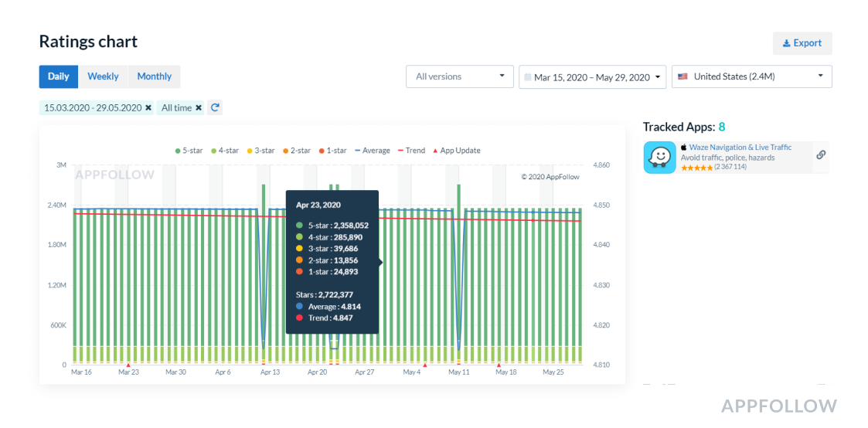Image resolution: width=868 pixels, height=428 pixels.
Task: Toggle the Average line legend item
Action: coord(373,151)
